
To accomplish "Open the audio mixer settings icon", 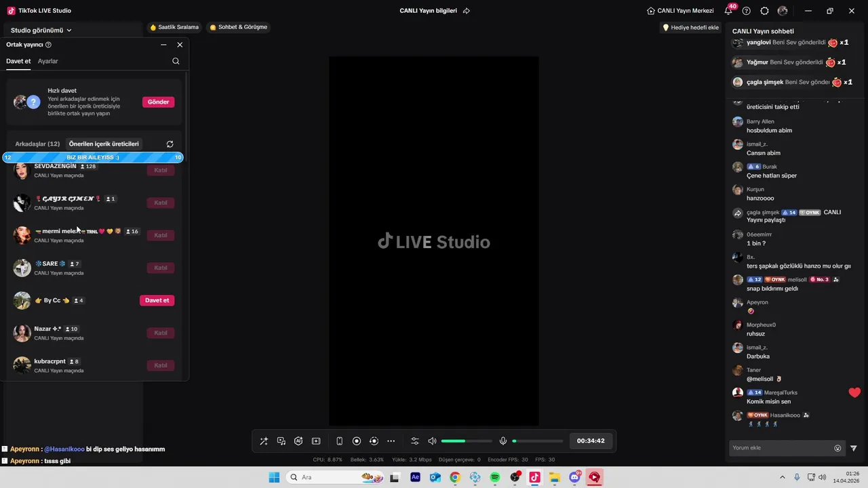I will tap(415, 441).
